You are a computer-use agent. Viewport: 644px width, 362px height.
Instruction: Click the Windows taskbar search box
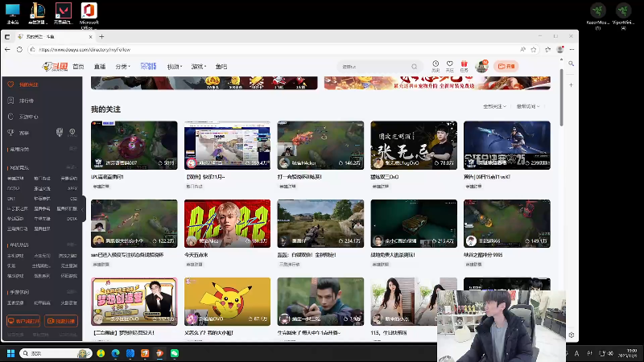point(56,353)
